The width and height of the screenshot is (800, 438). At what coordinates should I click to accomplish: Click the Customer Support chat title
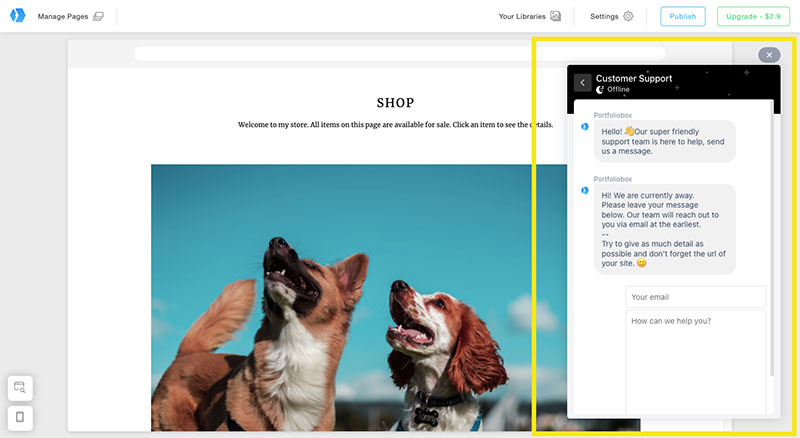click(x=634, y=78)
